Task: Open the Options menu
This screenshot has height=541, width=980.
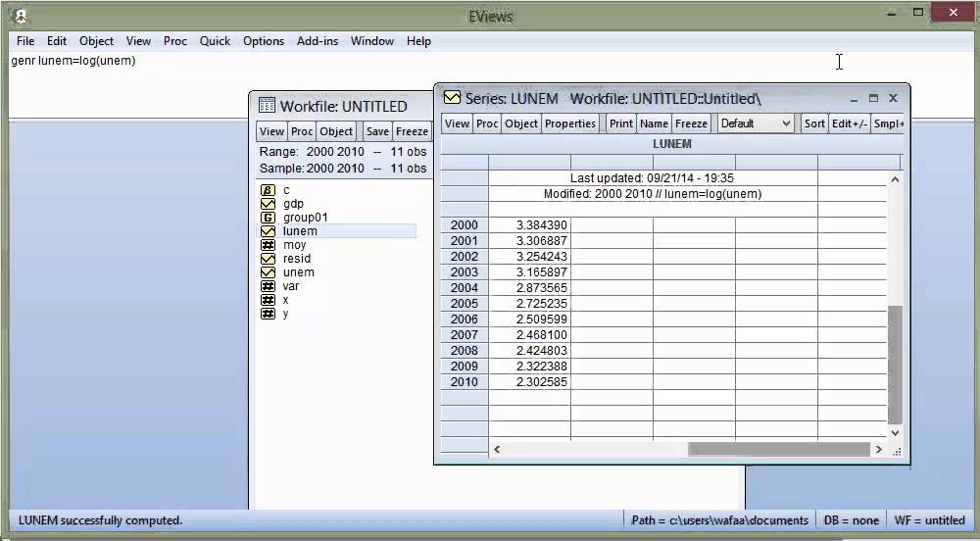Action: [x=263, y=41]
